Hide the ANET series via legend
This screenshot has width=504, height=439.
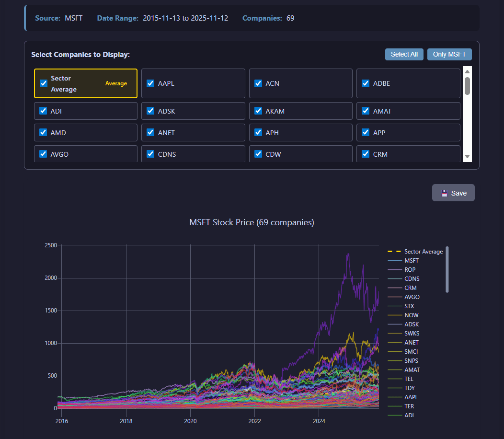403,343
